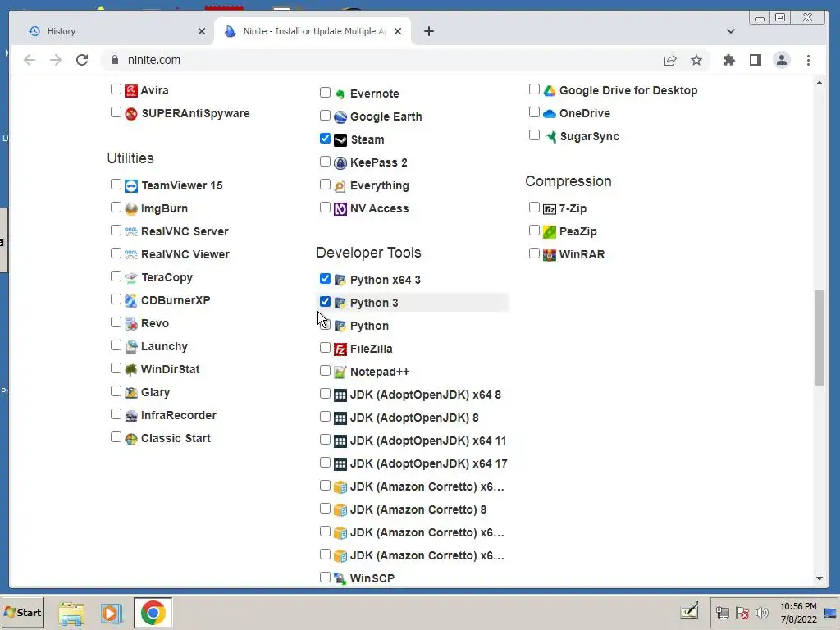Viewport: 840px width, 630px height.
Task: Click the SUPERAntiSpyware icon
Action: 131,113
